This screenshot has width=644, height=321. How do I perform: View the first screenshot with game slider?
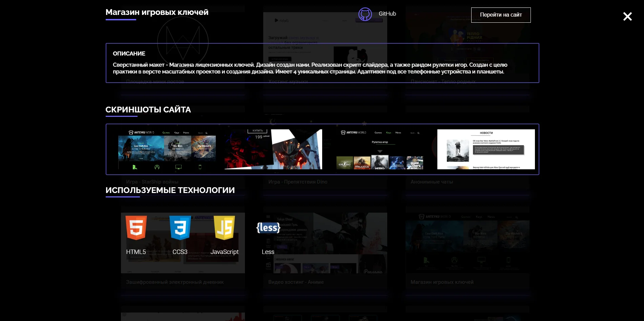click(167, 149)
